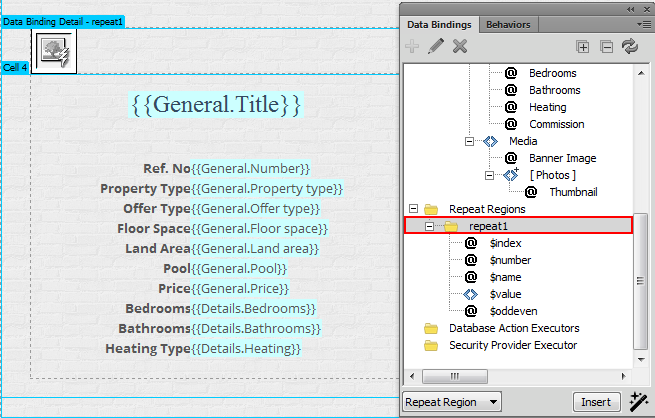Click the horizontal scrollbar thumb
Image resolution: width=655 pixels, height=418 pixels.
(454, 376)
